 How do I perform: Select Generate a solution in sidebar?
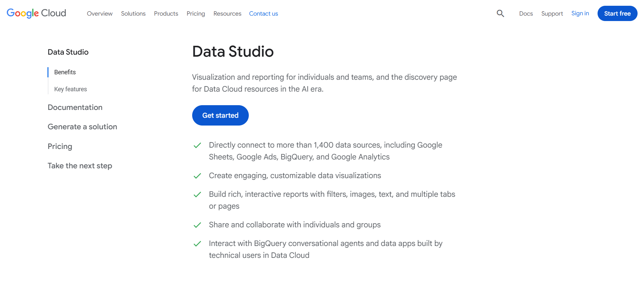pos(82,127)
